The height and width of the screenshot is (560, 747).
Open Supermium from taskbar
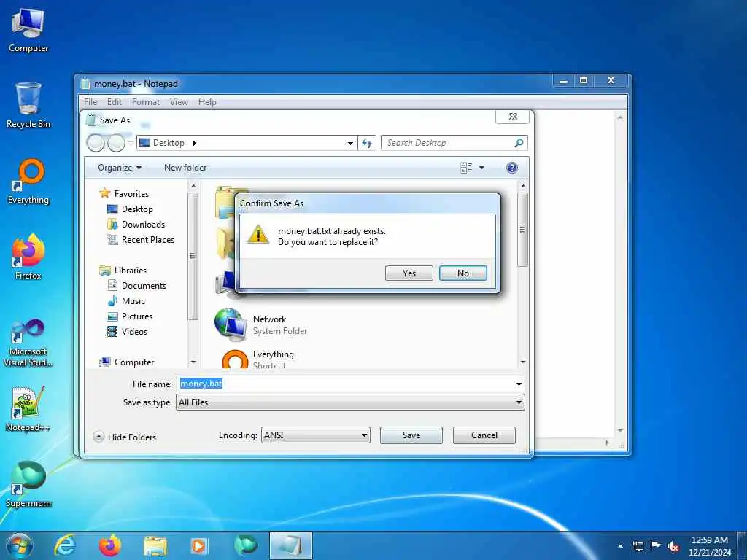(x=245, y=545)
